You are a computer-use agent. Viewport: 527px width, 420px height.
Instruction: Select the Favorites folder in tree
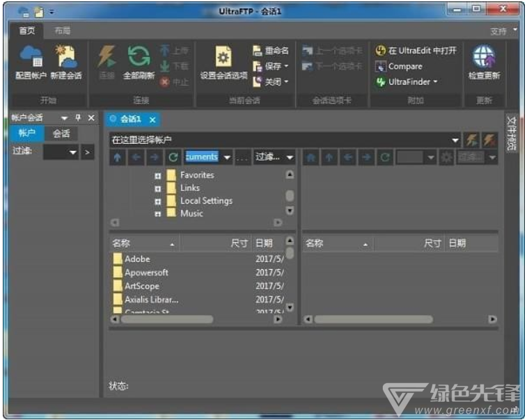pos(197,175)
